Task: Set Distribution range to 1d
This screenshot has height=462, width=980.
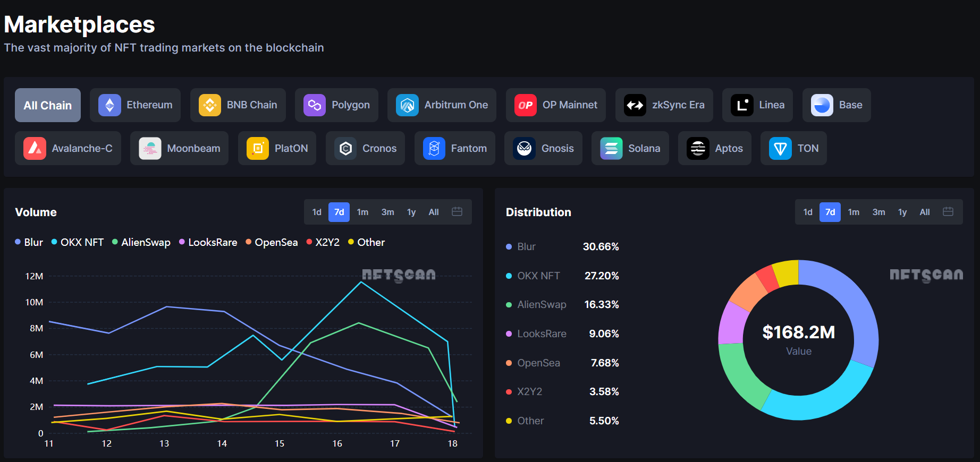Action: point(808,212)
